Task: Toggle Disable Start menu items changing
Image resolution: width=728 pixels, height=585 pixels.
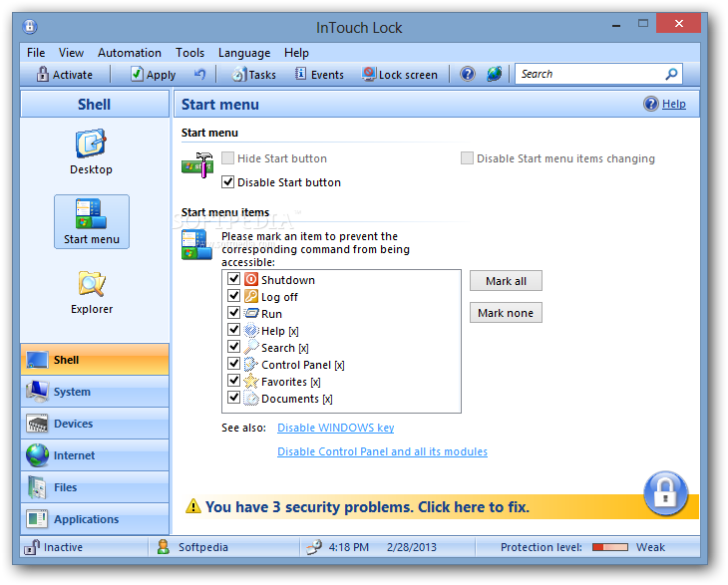Action: [x=467, y=158]
